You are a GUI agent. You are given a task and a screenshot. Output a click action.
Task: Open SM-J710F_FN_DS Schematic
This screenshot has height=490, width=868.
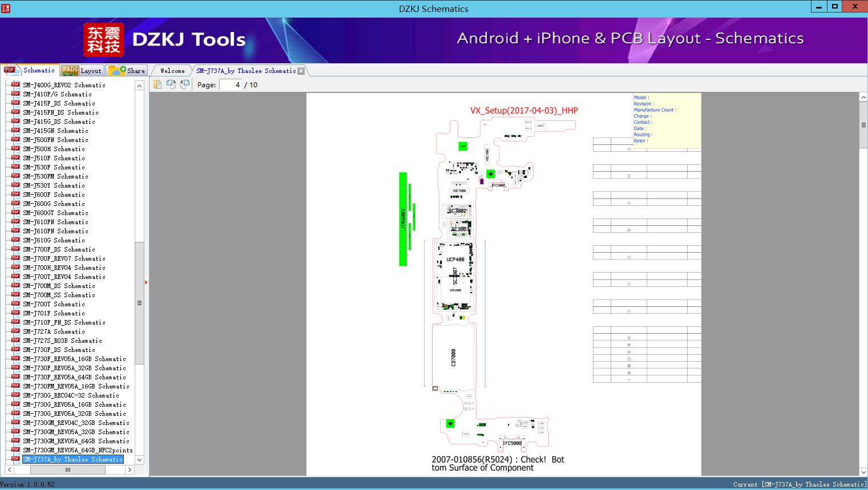pyautogui.click(x=64, y=322)
